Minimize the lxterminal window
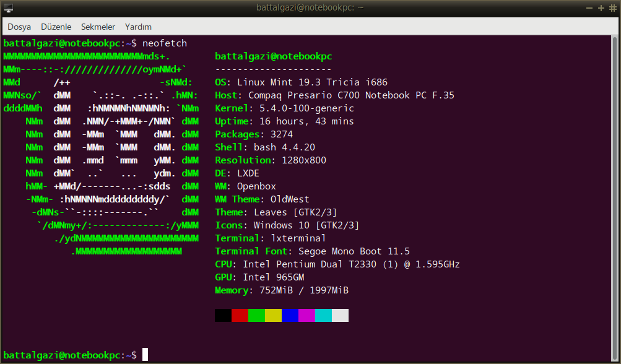This screenshot has height=364, width=621. point(589,8)
